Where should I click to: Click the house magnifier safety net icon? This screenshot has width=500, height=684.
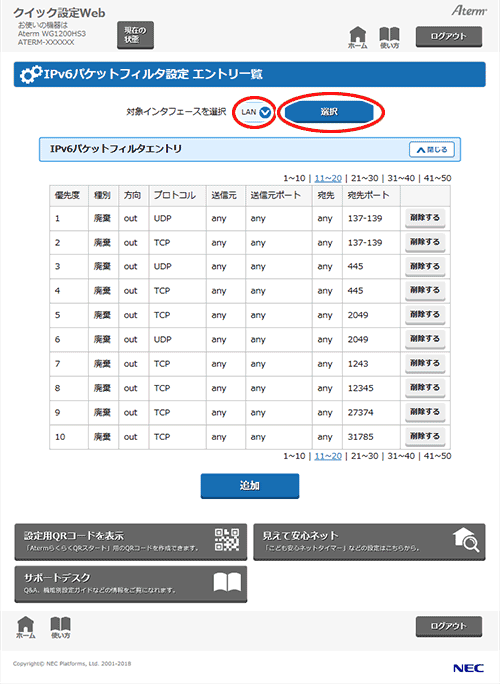click(x=466, y=540)
